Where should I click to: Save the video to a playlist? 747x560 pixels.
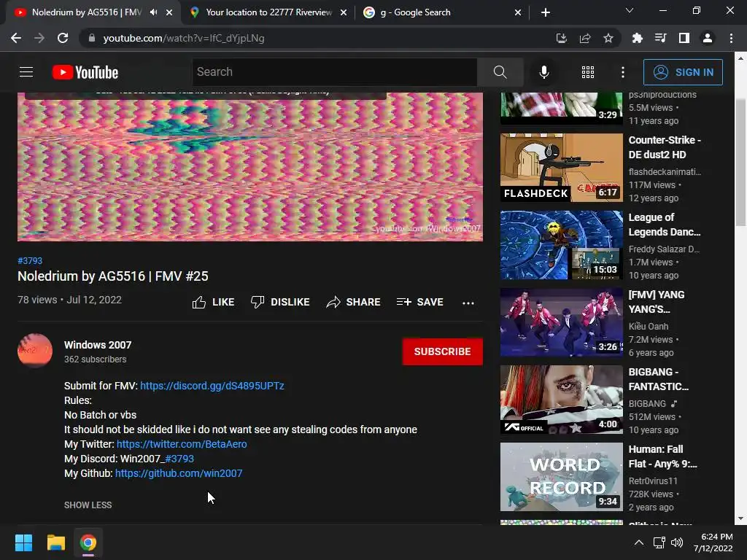[420, 302]
